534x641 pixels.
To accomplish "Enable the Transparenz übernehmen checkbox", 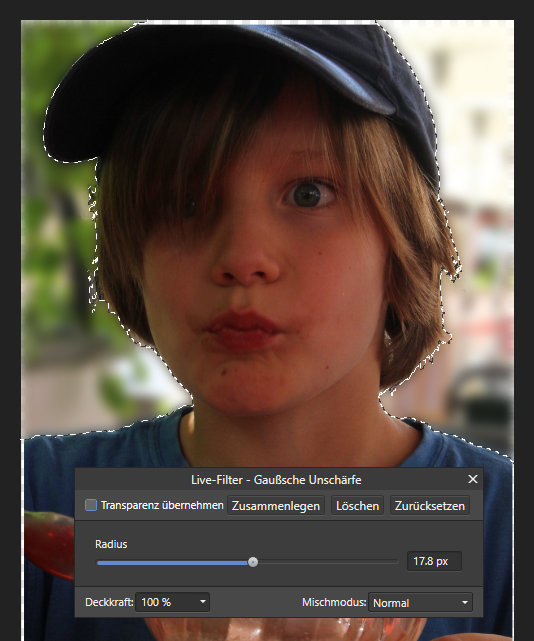I will point(91,505).
